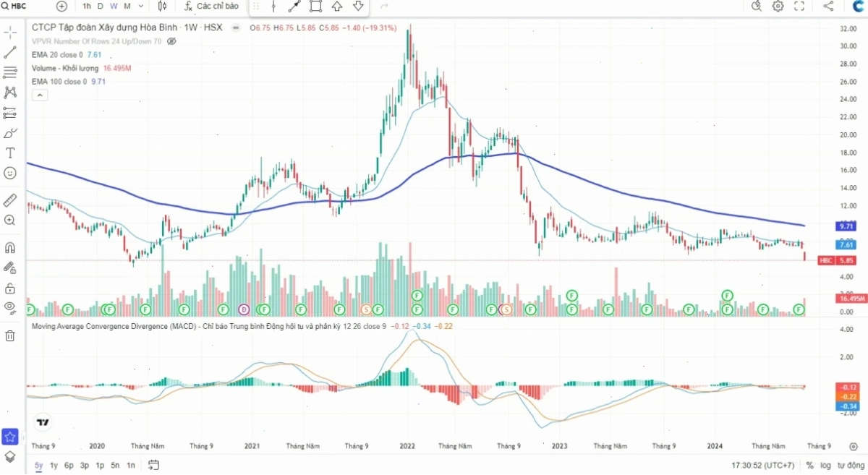Viewport: 868px width, 475px height.
Task: Open the candlestick chart type selector
Action: click(162, 6)
